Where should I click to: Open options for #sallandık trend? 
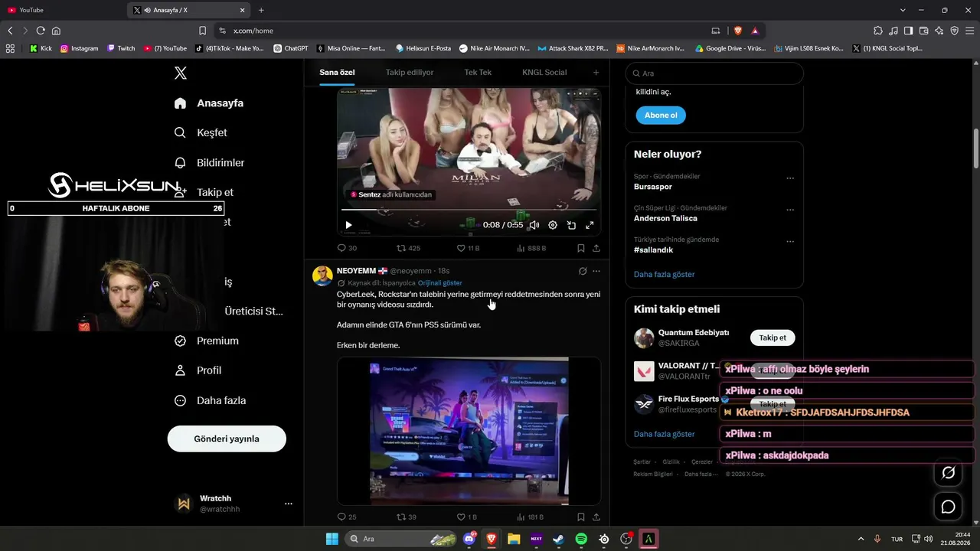point(790,241)
